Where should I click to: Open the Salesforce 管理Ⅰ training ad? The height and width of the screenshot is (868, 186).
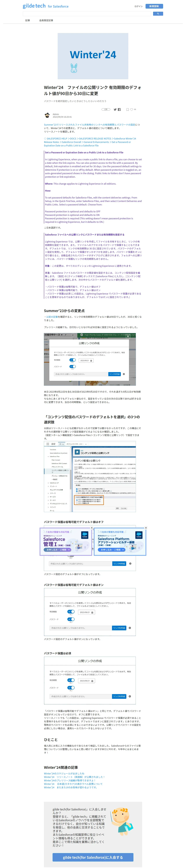pyautogui.click(x=65, y=541)
